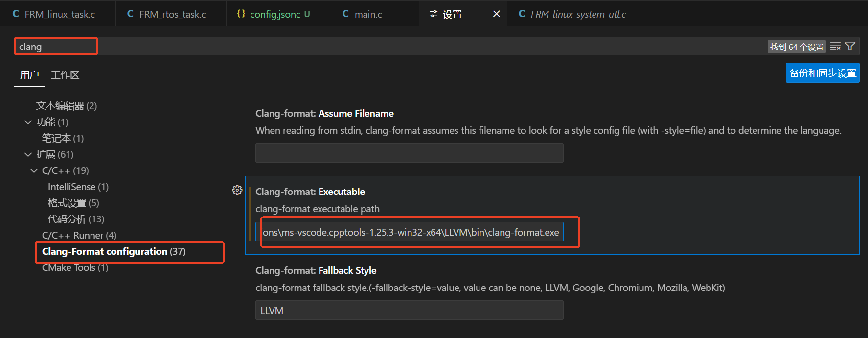
Task: Clear settings search input with the list icon
Action: (x=835, y=46)
